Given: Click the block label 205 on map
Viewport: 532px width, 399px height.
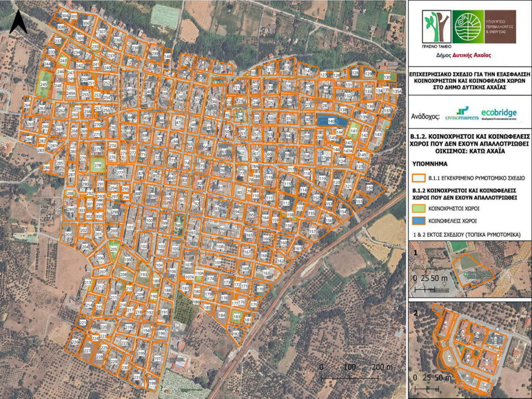Looking at the screenshot, I should (x=114, y=249).
